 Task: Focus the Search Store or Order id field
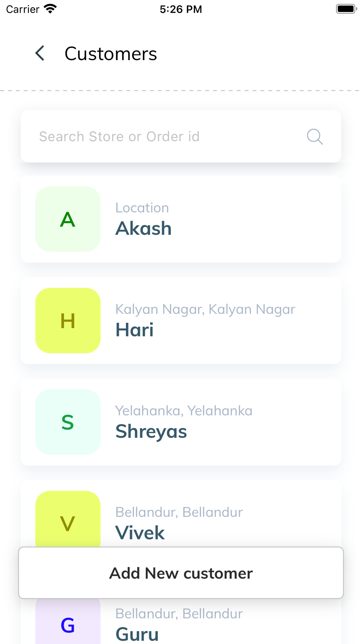(181, 137)
